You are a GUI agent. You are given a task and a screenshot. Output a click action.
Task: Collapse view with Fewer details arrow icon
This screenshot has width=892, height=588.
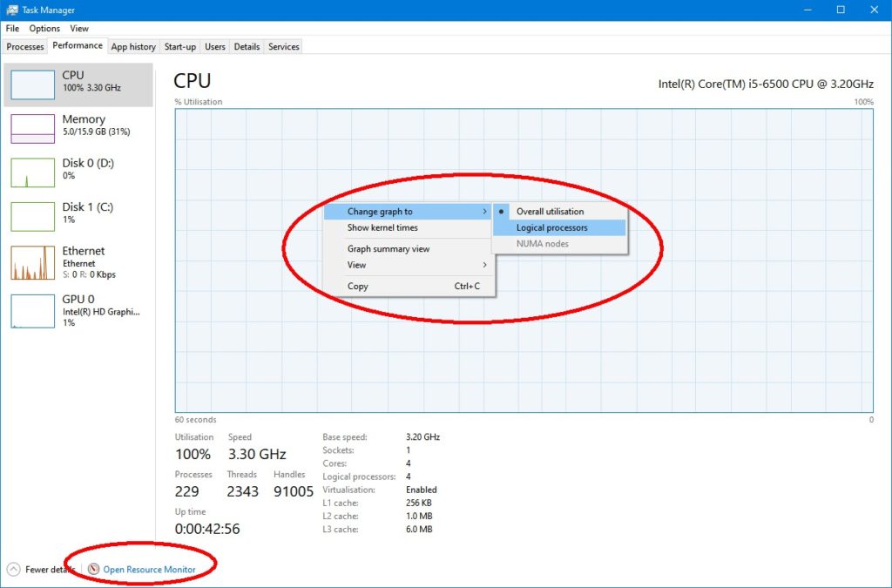[x=14, y=569]
